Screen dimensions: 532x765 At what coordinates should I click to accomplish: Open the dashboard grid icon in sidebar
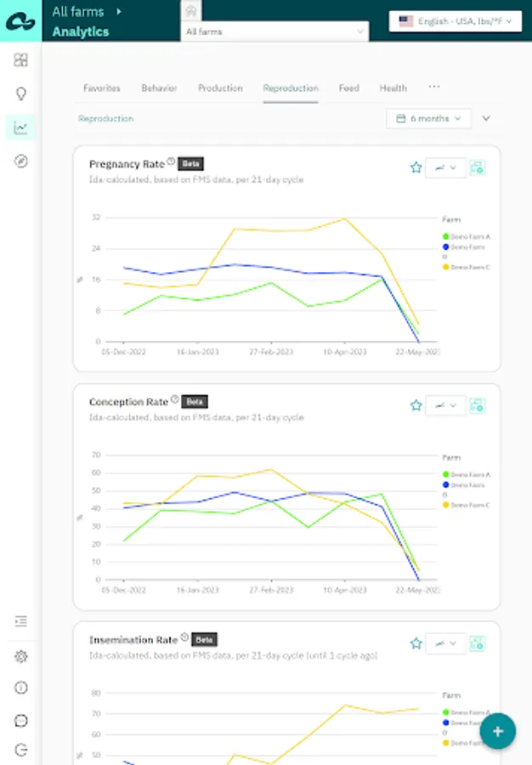[21, 60]
